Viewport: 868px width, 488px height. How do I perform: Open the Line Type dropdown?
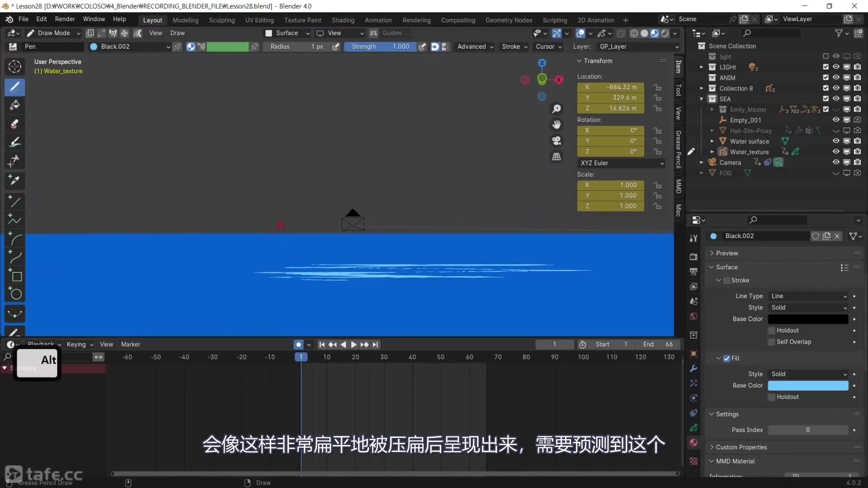808,296
